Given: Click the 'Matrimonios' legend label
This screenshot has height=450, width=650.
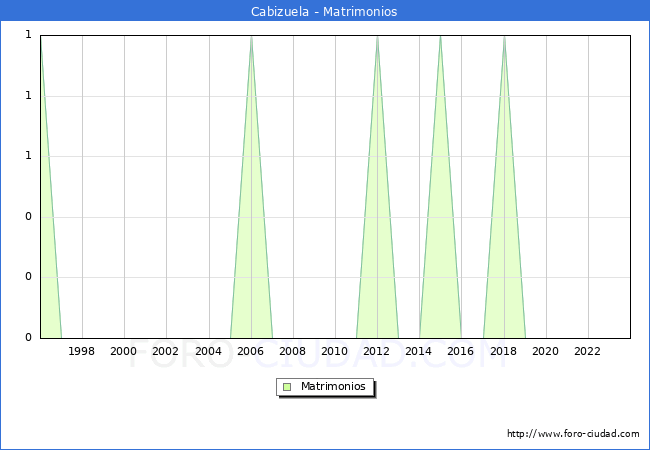Looking at the screenshot, I should point(333,386).
